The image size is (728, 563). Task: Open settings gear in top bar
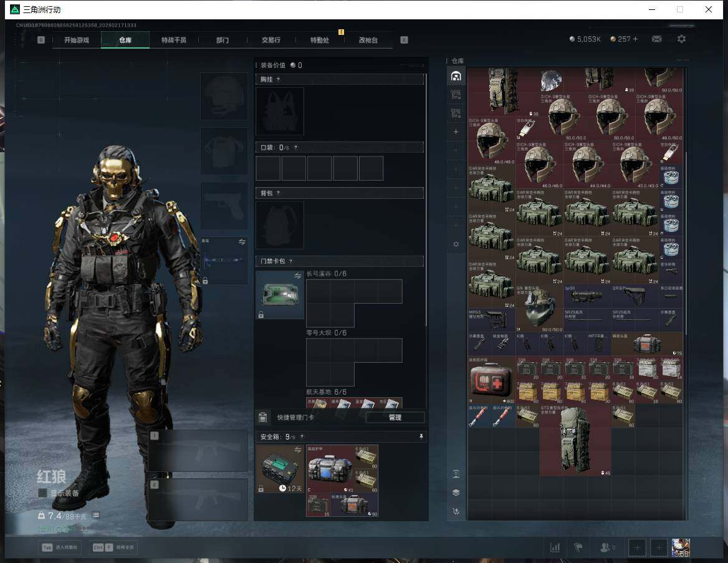point(681,39)
